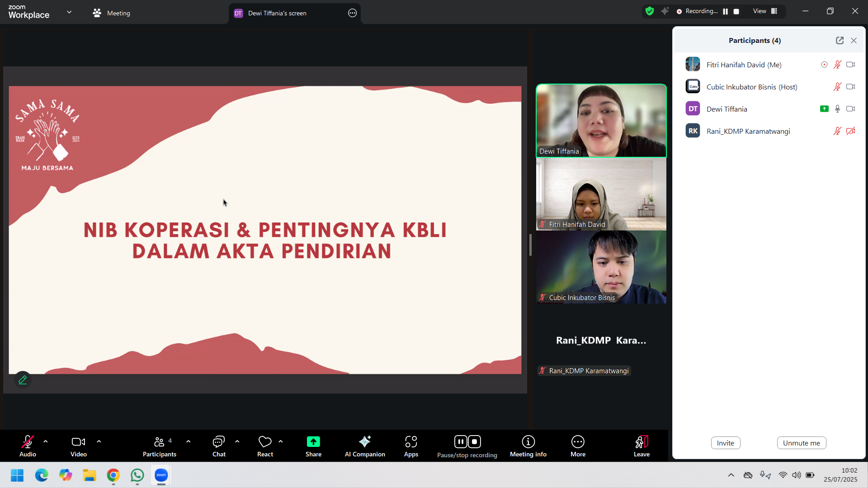The width and height of the screenshot is (868, 488).
Task: Open screen share options ellipsis
Action: pyautogui.click(x=352, y=13)
